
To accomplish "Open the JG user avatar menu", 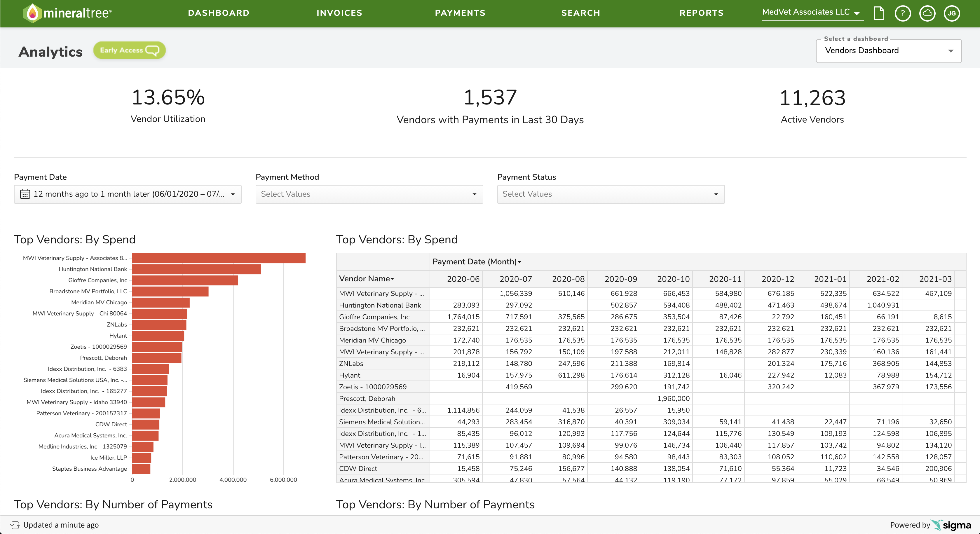I will [952, 13].
